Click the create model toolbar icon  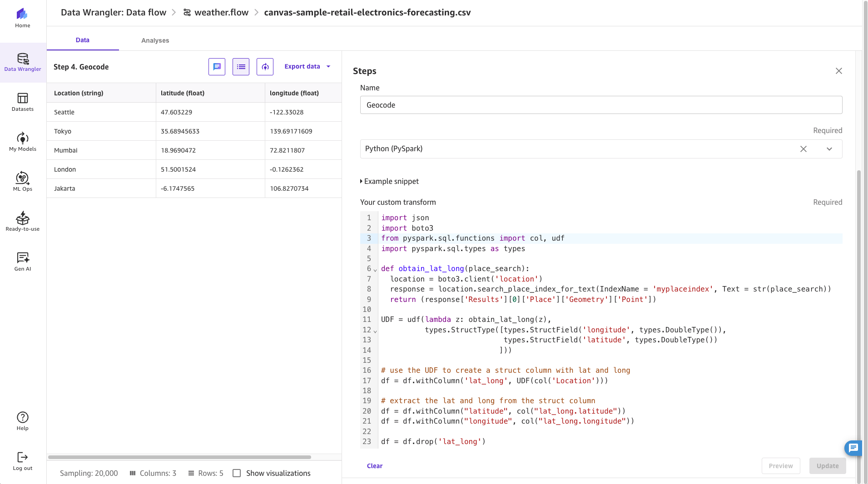pos(265,67)
